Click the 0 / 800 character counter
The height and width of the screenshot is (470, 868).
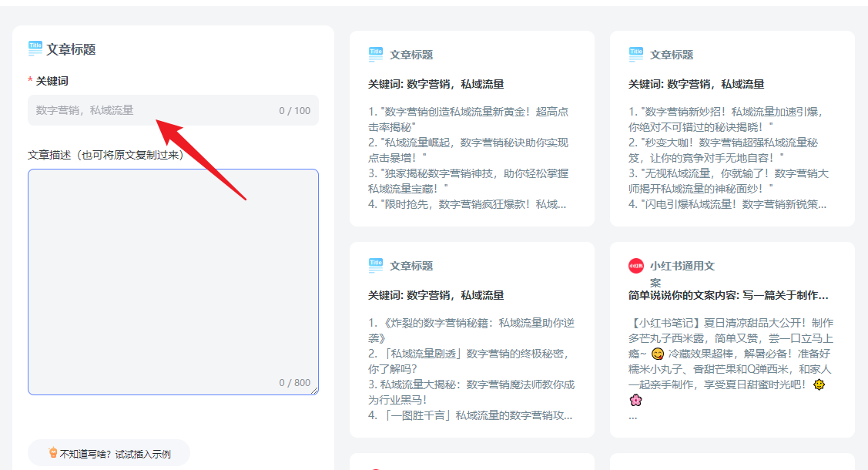click(x=294, y=382)
